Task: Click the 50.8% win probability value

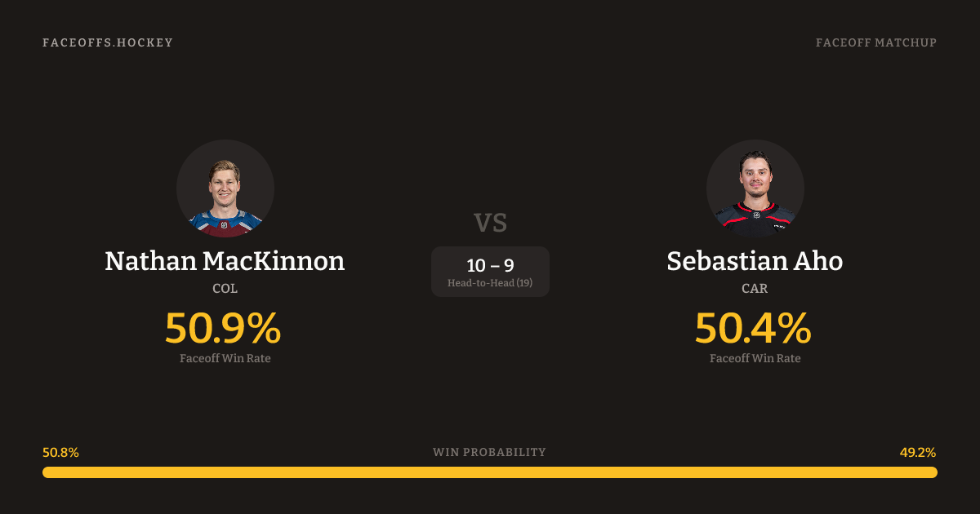Action: tap(60, 453)
